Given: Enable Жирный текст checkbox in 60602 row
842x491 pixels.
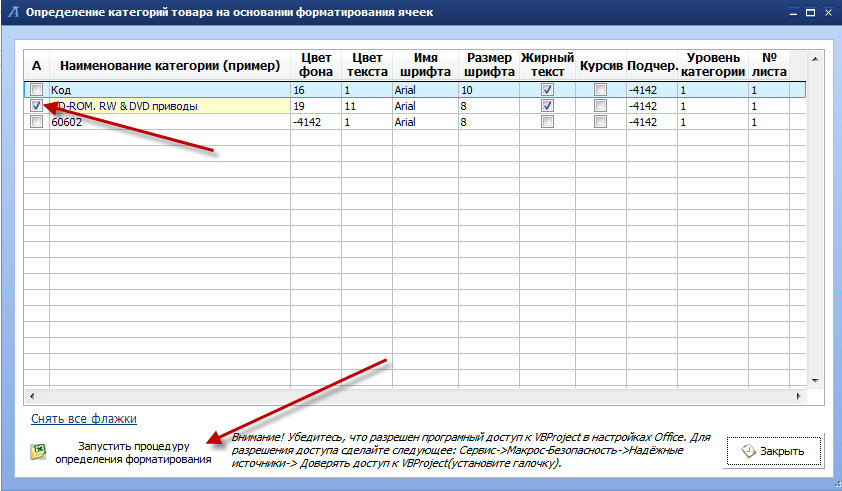Looking at the screenshot, I should click(x=547, y=122).
